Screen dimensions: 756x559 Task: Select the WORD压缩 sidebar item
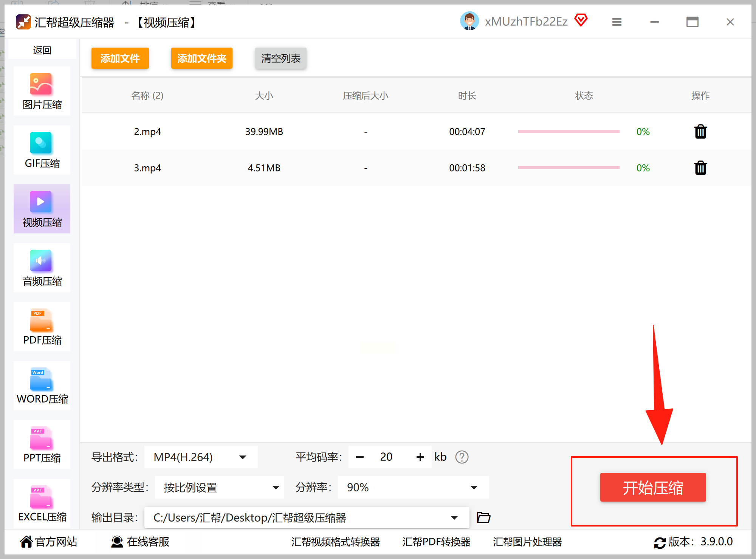point(42,386)
